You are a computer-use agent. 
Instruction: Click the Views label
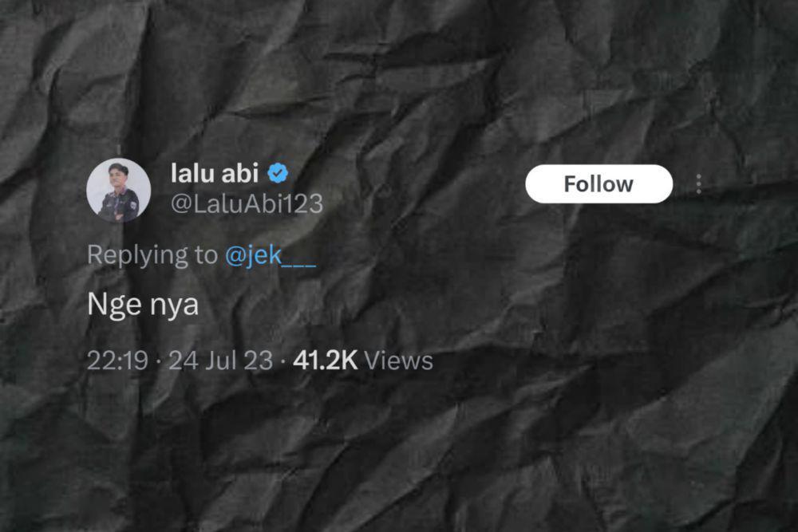click(398, 361)
